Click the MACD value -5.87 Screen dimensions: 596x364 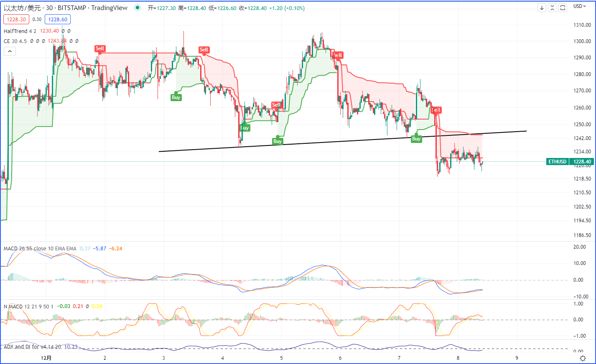pyautogui.click(x=99, y=248)
